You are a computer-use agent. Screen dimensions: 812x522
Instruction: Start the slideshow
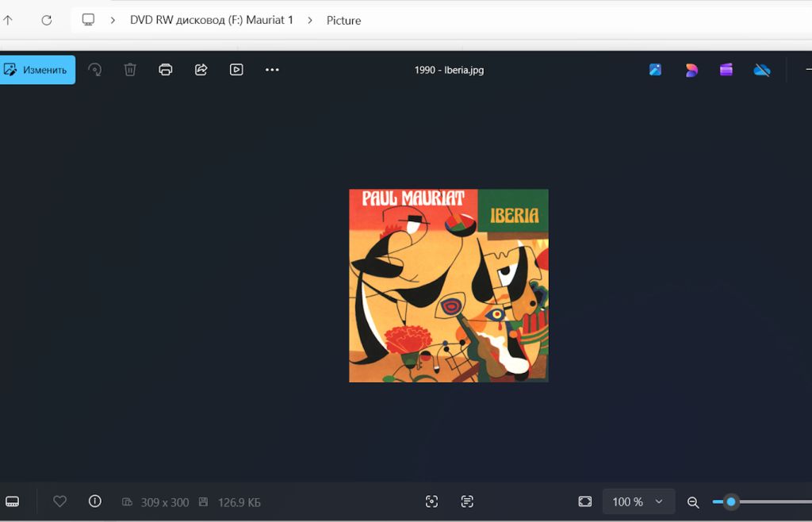click(x=236, y=69)
